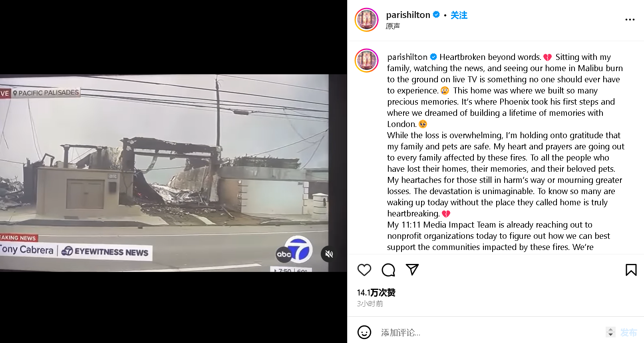This screenshot has width=644, height=343.
Task: Unmute the video with the speaker toggle
Action: [x=329, y=254]
